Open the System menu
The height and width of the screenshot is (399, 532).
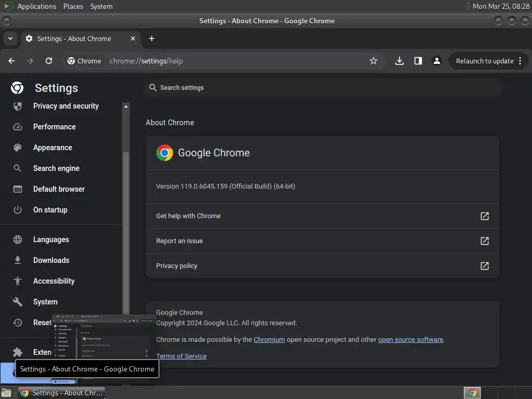click(101, 6)
